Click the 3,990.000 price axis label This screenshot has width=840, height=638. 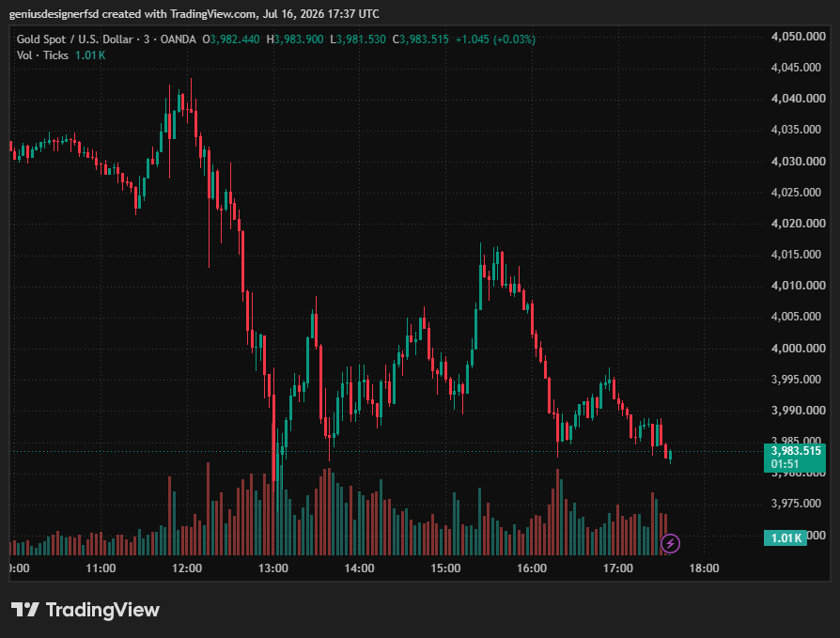[x=799, y=411]
